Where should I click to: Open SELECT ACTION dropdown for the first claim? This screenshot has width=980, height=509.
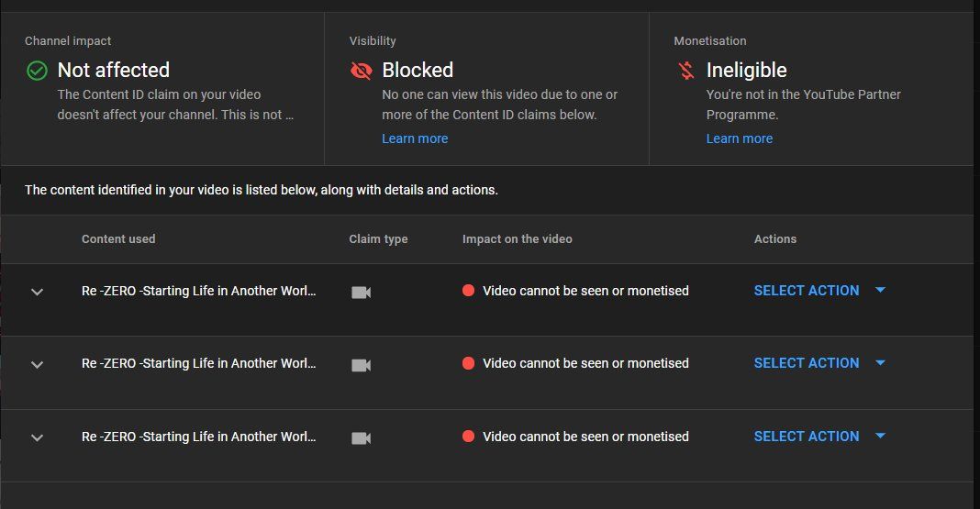pos(819,290)
